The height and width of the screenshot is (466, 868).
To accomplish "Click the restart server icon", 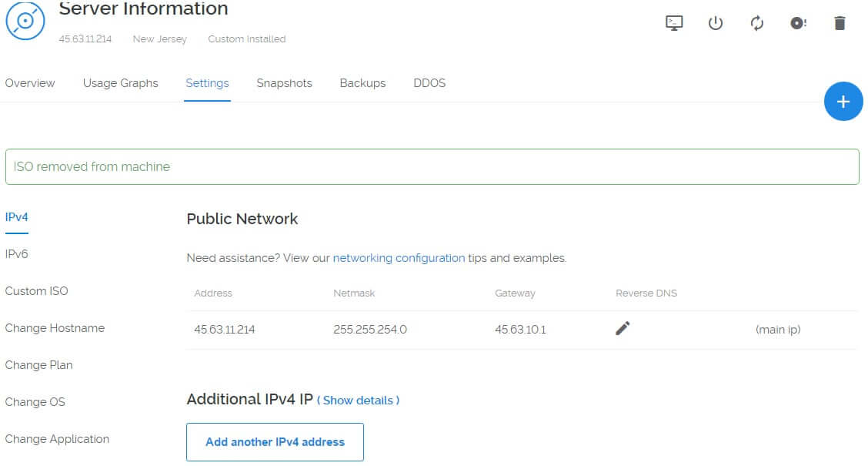I will point(756,23).
